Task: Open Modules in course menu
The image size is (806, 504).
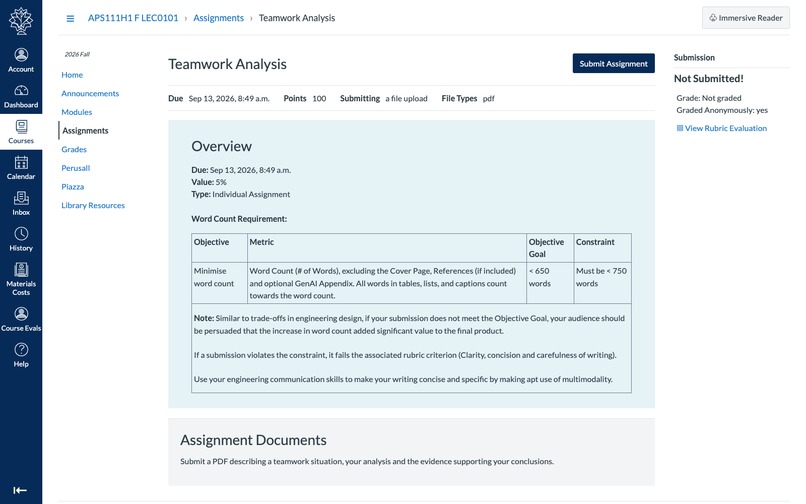Action: pyautogui.click(x=77, y=112)
